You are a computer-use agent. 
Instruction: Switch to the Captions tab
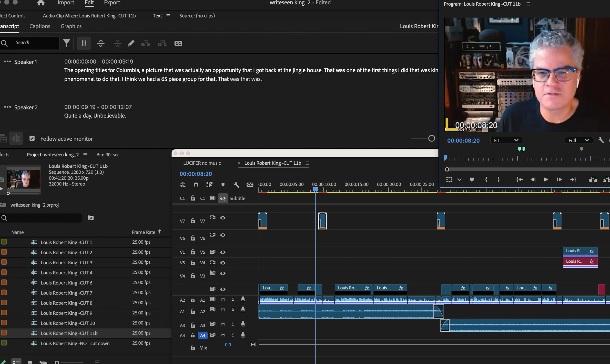point(40,26)
